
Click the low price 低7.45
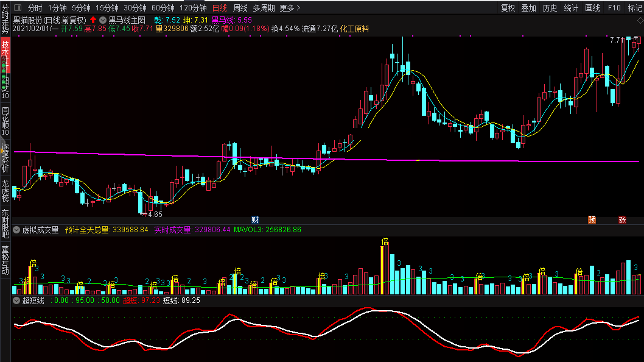tap(119, 29)
